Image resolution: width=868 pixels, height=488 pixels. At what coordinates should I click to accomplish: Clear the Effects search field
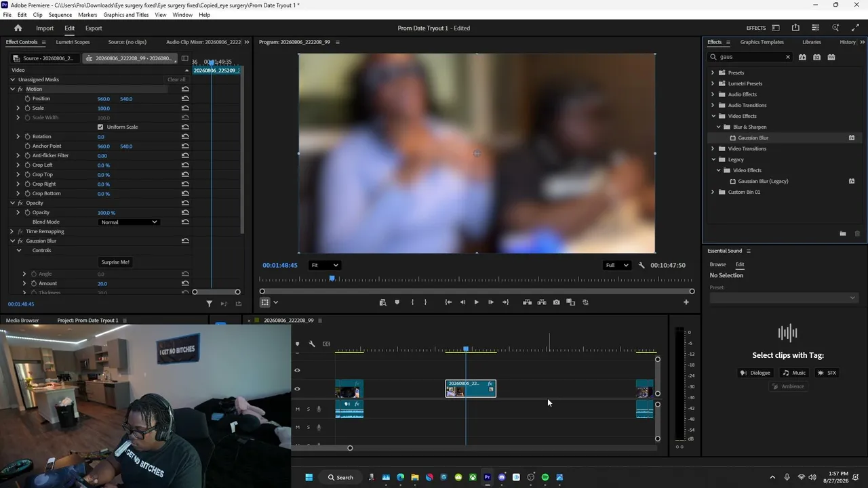tap(788, 57)
